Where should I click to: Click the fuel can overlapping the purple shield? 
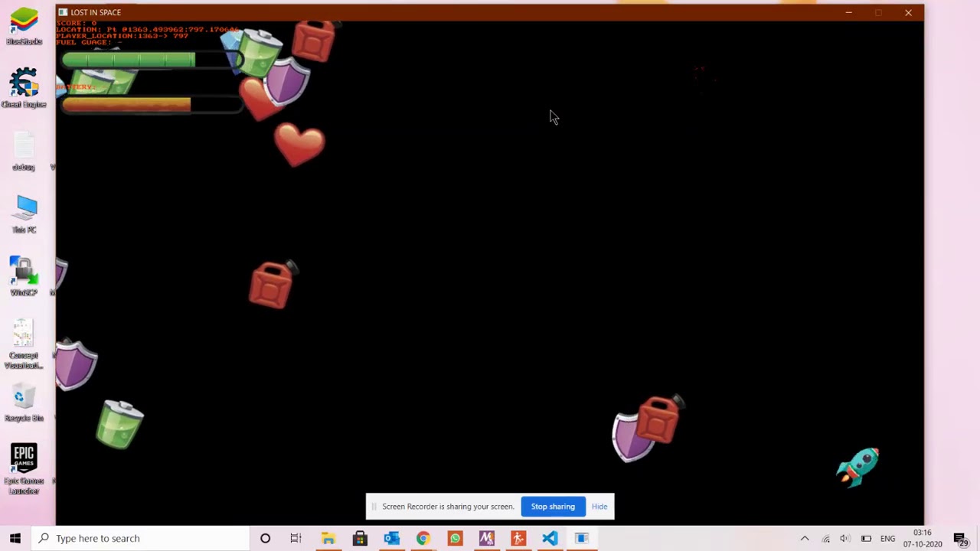(x=658, y=419)
